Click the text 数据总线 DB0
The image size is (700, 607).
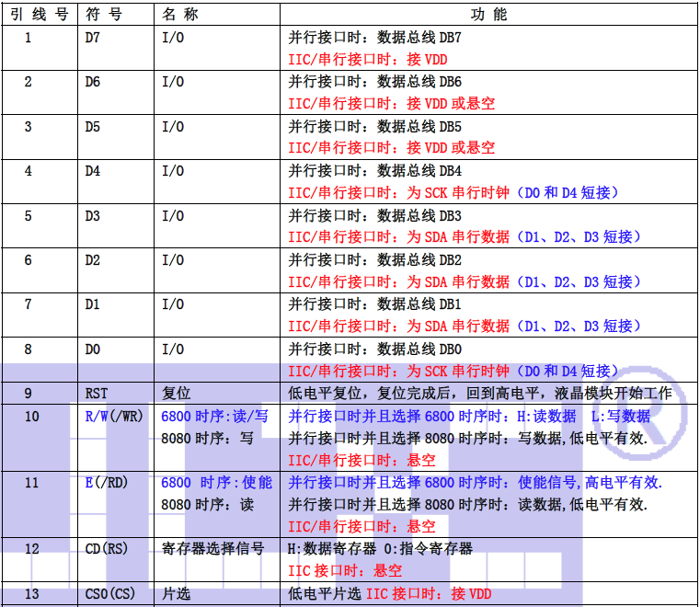(419, 349)
